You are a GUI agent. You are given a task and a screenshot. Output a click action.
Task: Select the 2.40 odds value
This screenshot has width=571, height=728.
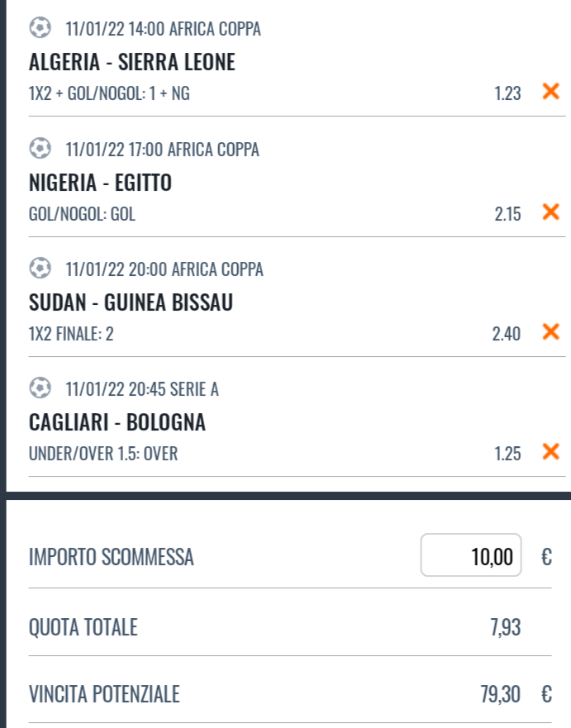pyautogui.click(x=507, y=334)
